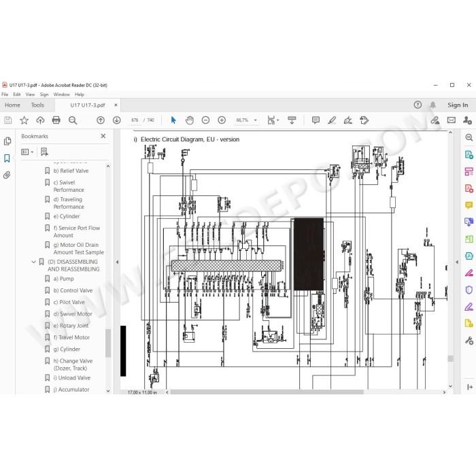476x476 pixels.
Task: Send file by email envelope icon
Action: pos(452,120)
